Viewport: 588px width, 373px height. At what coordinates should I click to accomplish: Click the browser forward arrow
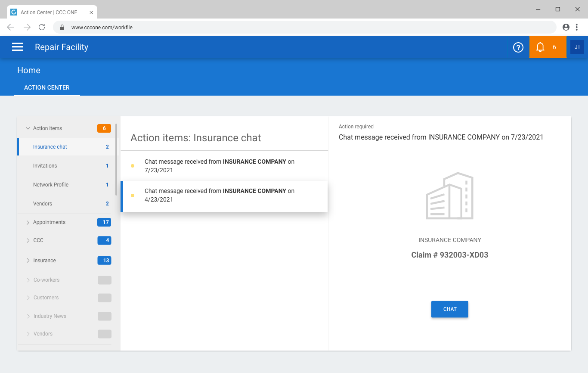tap(27, 27)
